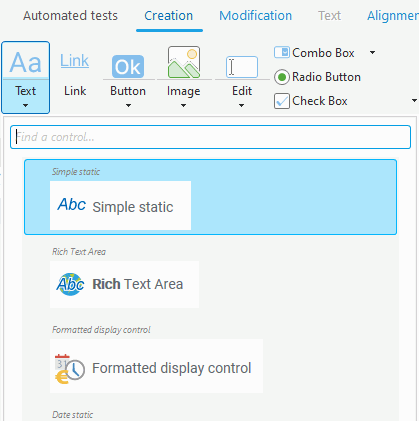Open the Automated tests tab

tap(70, 16)
